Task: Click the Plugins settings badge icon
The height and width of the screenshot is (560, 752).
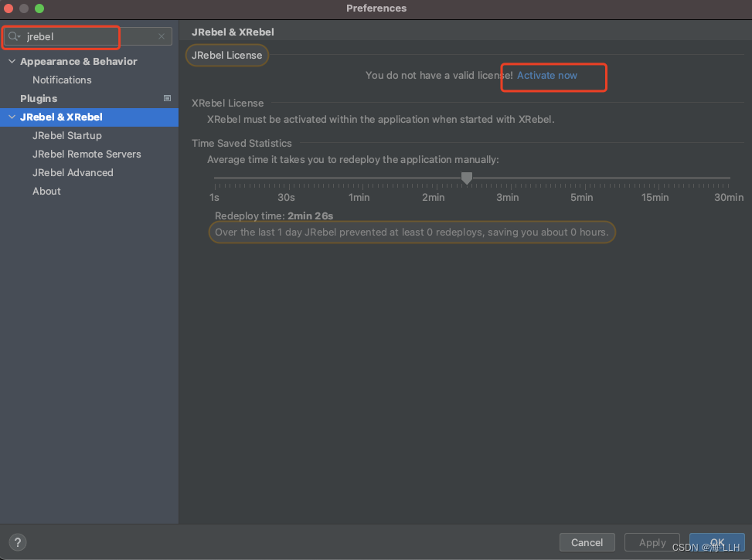Action: click(168, 98)
